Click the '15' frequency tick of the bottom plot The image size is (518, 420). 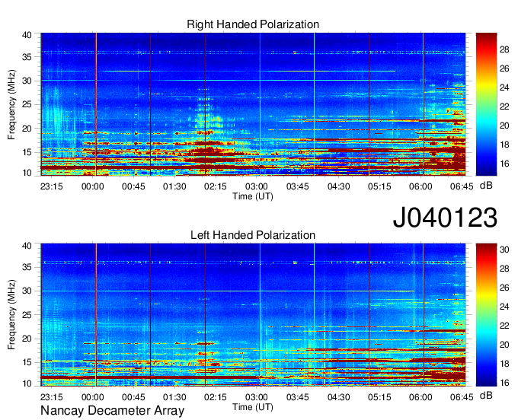(27, 363)
